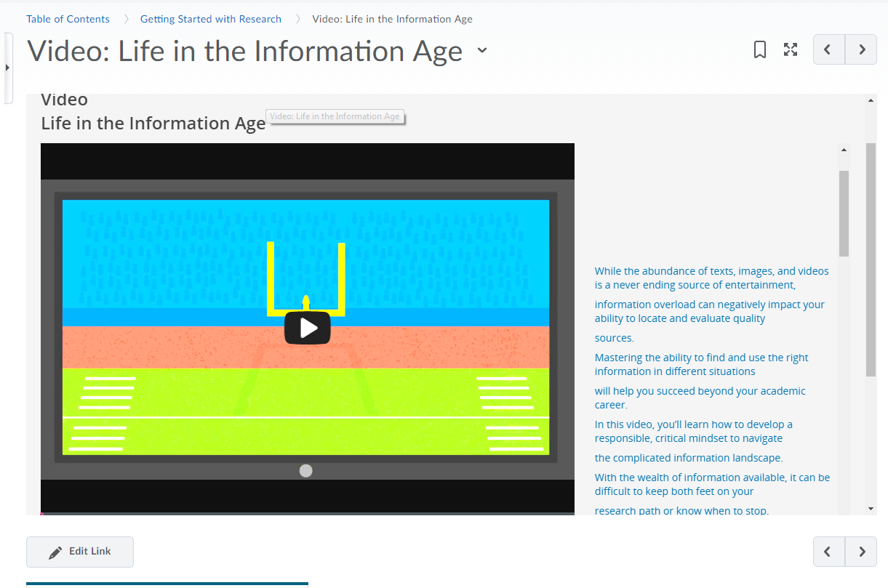
Task: Open the dropdown next to the page title
Action: [481, 50]
